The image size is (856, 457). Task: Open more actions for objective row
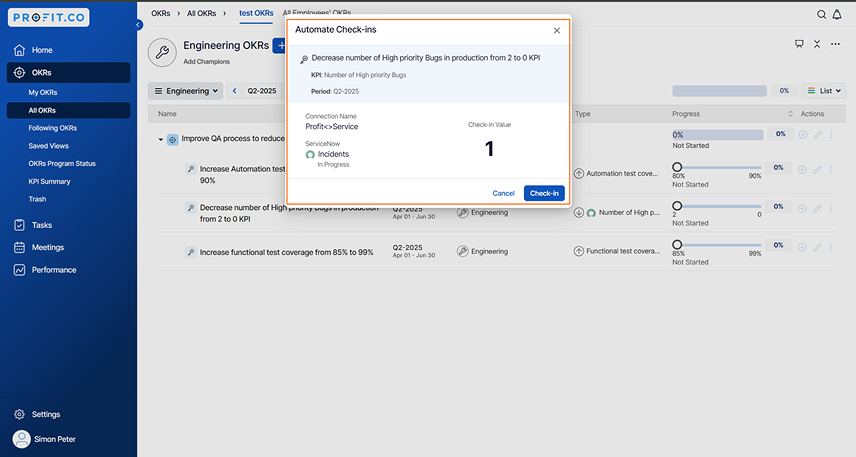tap(831, 135)
